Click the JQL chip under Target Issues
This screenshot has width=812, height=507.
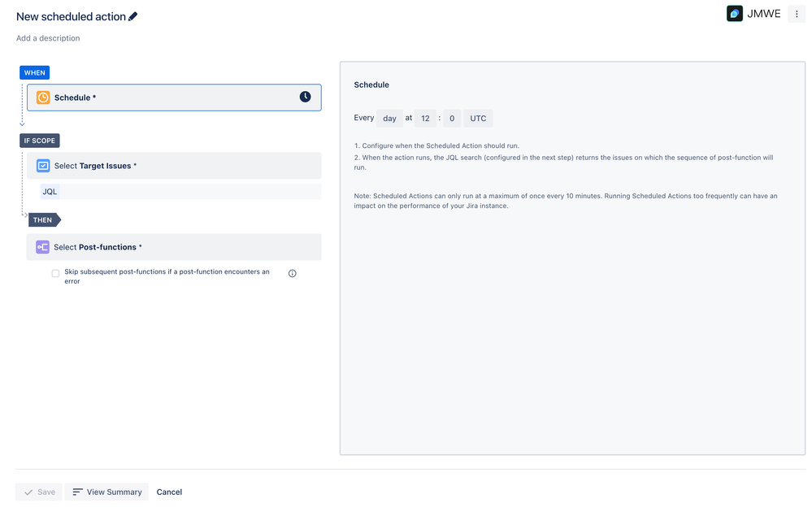click(x=50, y=191)
